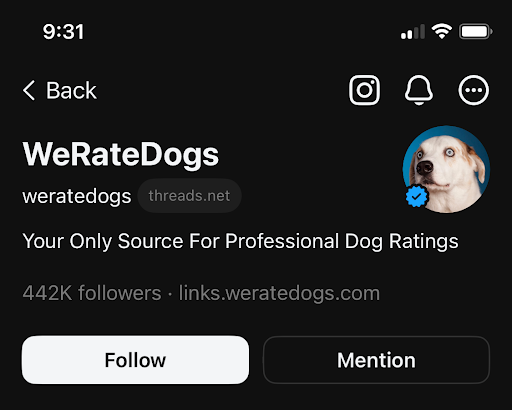Follow the WeRateDogs account
Viewport: 512px width, 410px height.
tap(135, 360)
